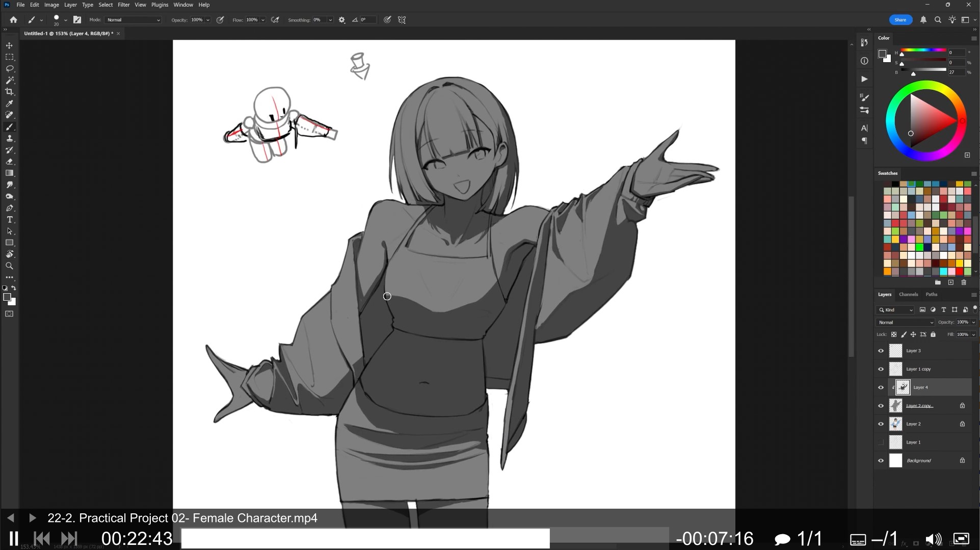The width and height of the screenshot is (980, 550).
Task: Select the Zoom tool
Action: click(x=9, y=266)
